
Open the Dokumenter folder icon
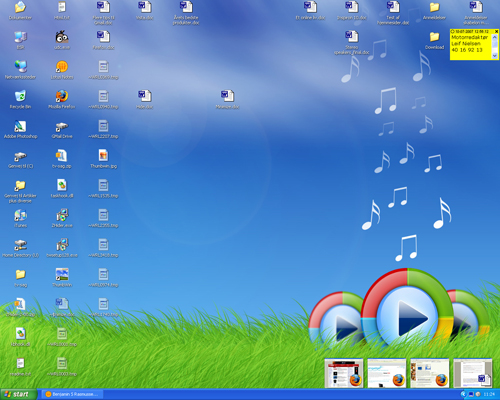click(20, 7)
